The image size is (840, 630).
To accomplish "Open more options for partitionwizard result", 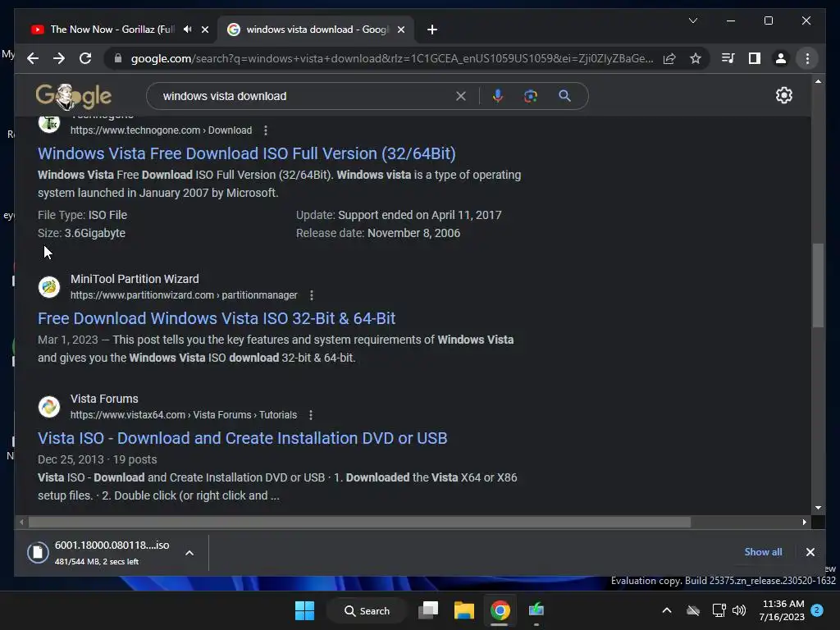I will pos(312,295).
